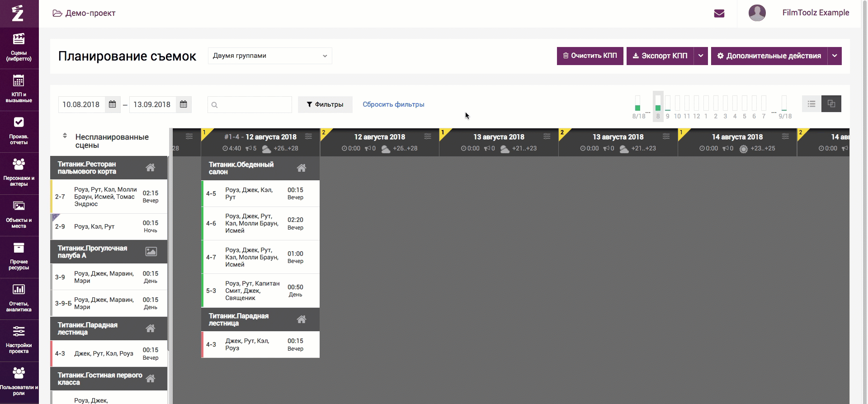868x404 pixels.
Task: Select scheduled scene 4-7
Action: pyautogui.click(x=260, y=257)
